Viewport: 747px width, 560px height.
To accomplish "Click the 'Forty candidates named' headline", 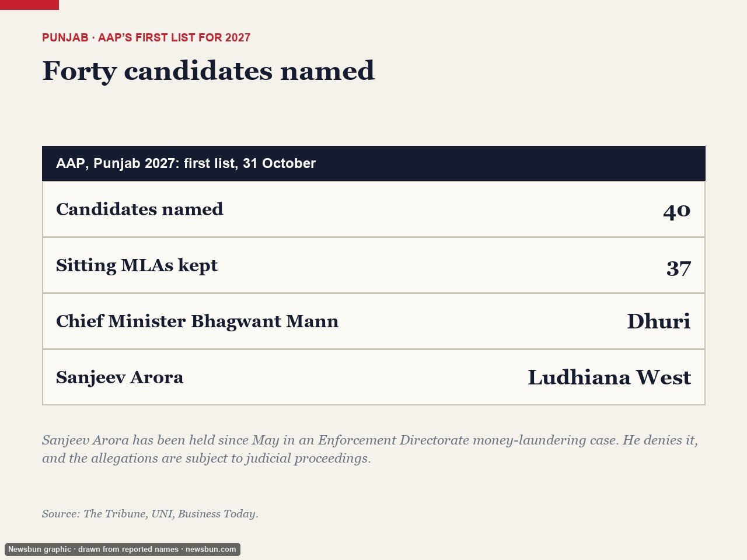I will [208, 71].
